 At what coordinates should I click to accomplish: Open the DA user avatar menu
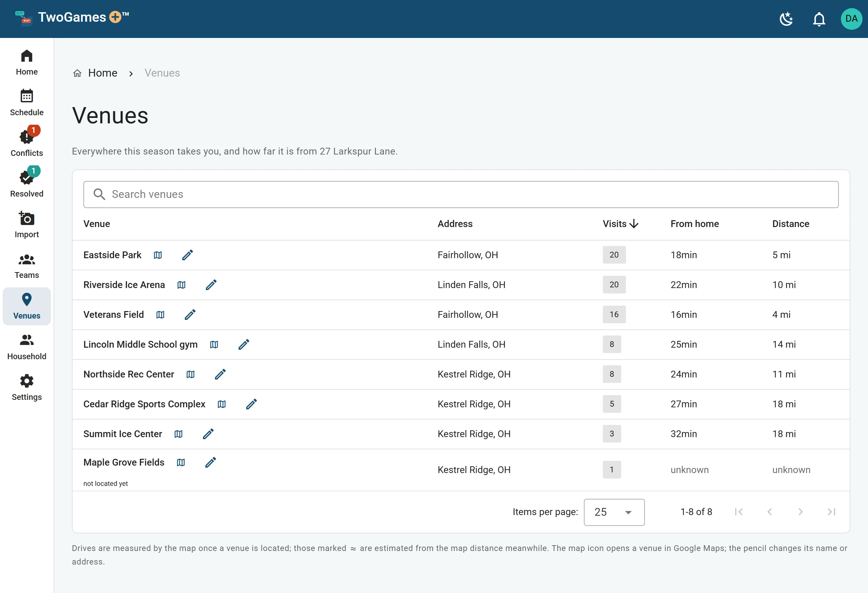pyautogui.click(x=851, y=19)
